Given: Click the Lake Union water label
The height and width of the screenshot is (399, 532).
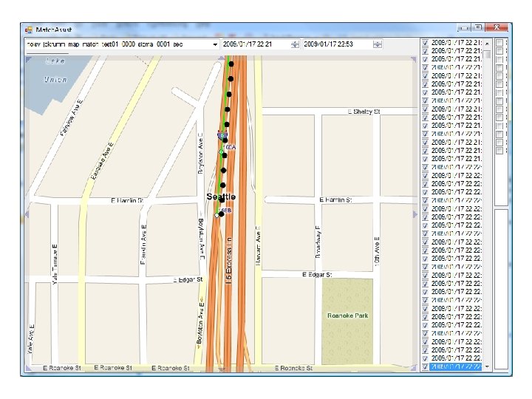Looking at the screenshot, I should (x=55, y=70).
